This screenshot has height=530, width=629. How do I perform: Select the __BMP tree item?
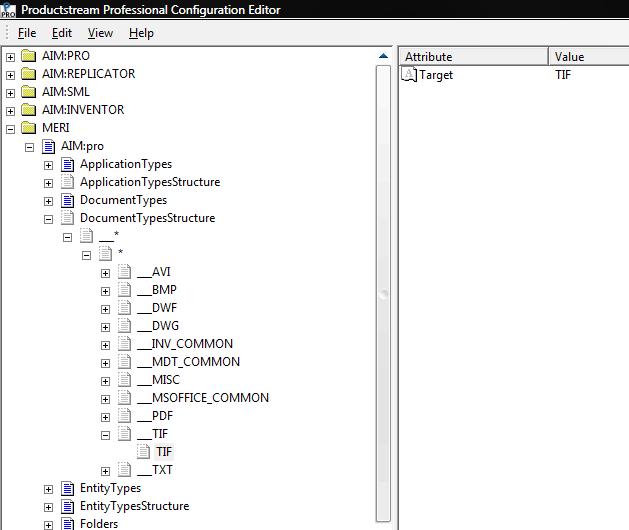[x=157, y=290]
